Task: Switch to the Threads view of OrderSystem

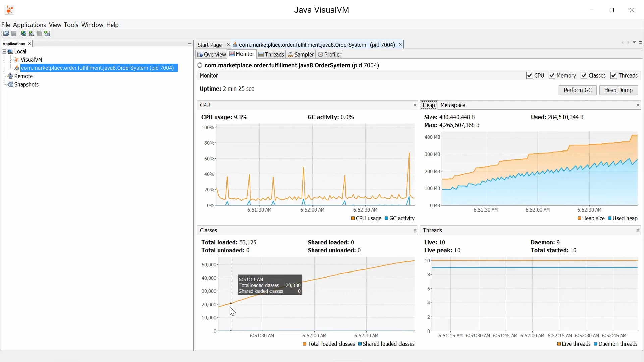Action: 271,54
